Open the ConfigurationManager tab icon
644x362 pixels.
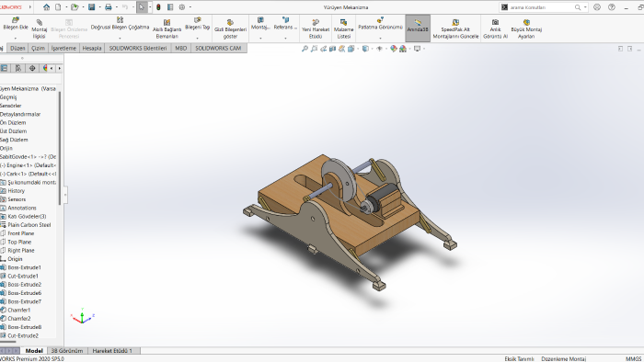(18, 68)
